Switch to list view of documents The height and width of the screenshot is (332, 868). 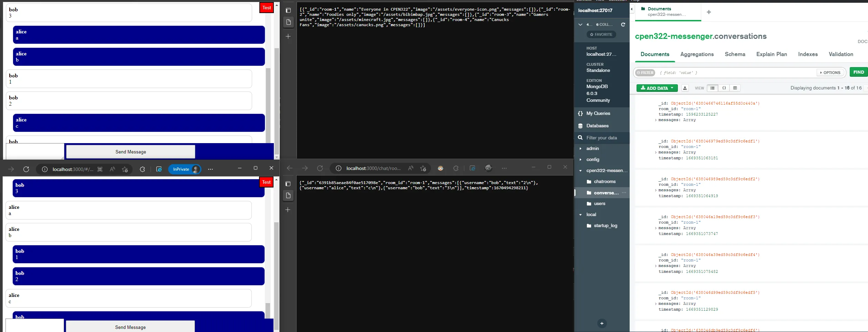[712, 88]
